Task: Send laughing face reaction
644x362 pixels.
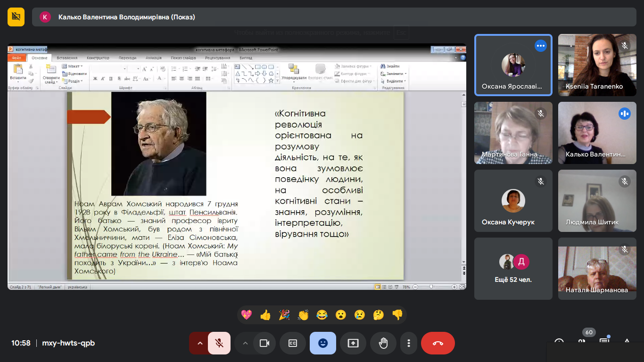Action: tap(322, 315)
